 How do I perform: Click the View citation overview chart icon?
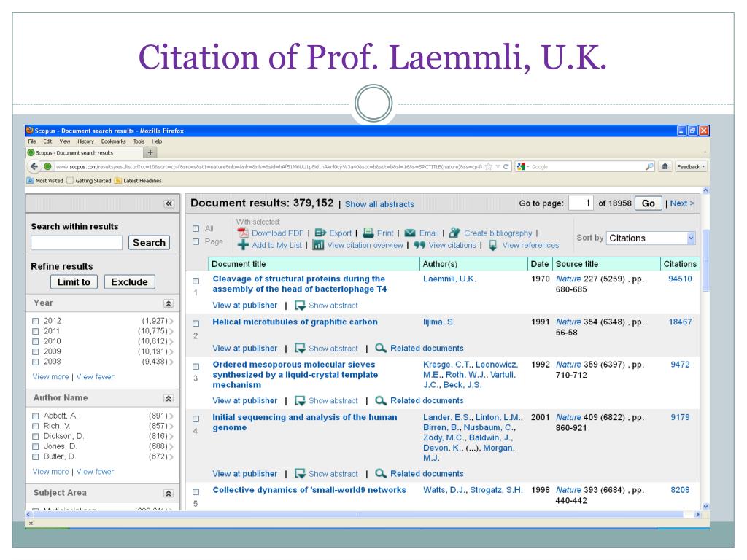pos(318,245)
